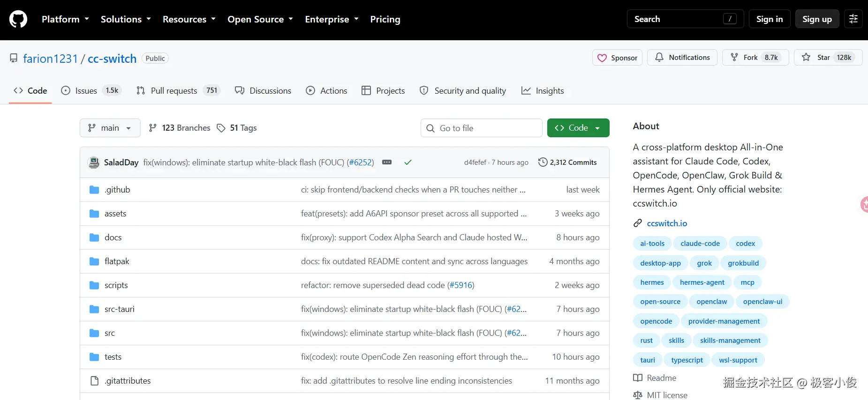Select the wsl-support topic tag
The image size is (868, 400).
738,360
